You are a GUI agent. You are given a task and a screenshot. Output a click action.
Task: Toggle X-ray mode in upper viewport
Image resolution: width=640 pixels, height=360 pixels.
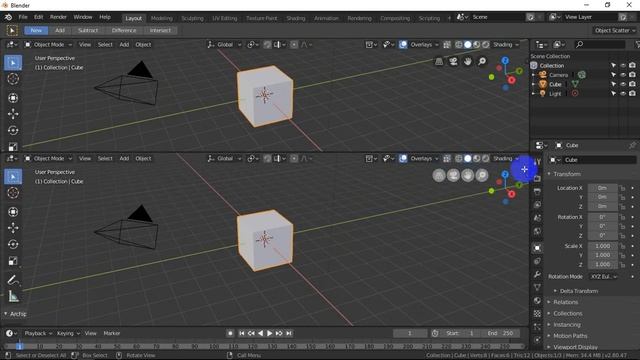447,44
